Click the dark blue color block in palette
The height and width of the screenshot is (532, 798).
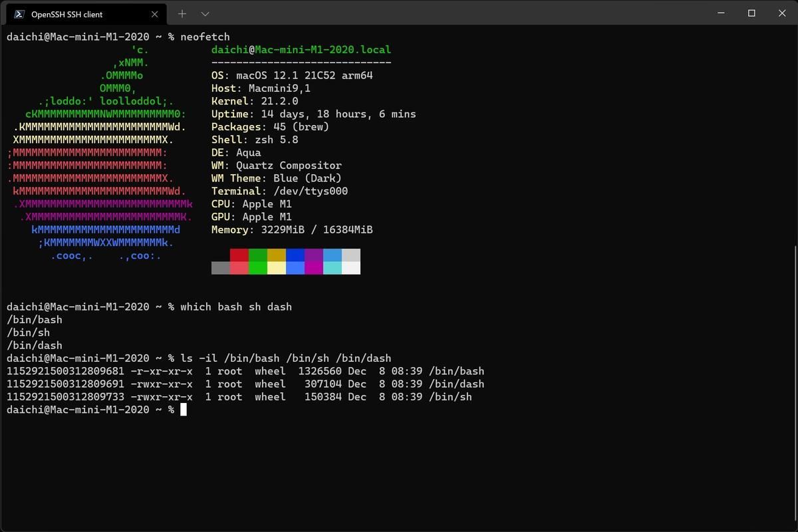(x=295, y=255)
